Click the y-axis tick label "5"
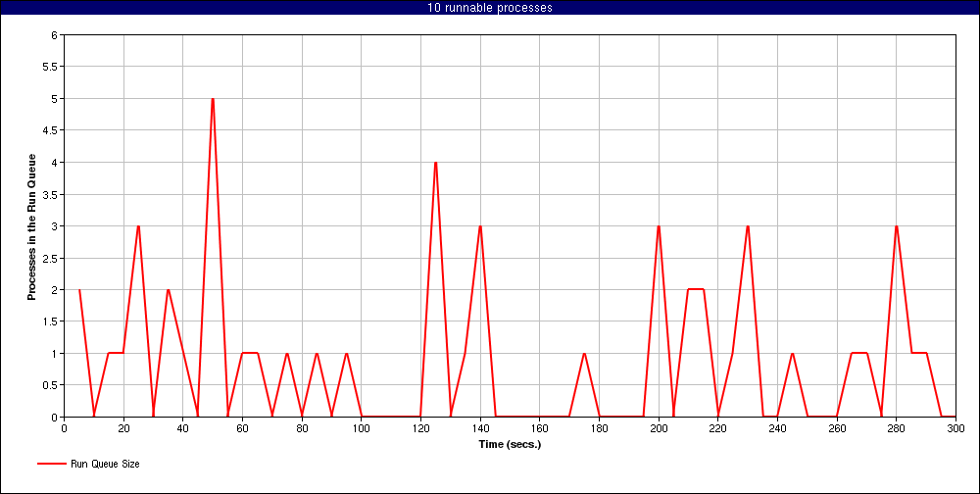 click(x=55, y=99)
